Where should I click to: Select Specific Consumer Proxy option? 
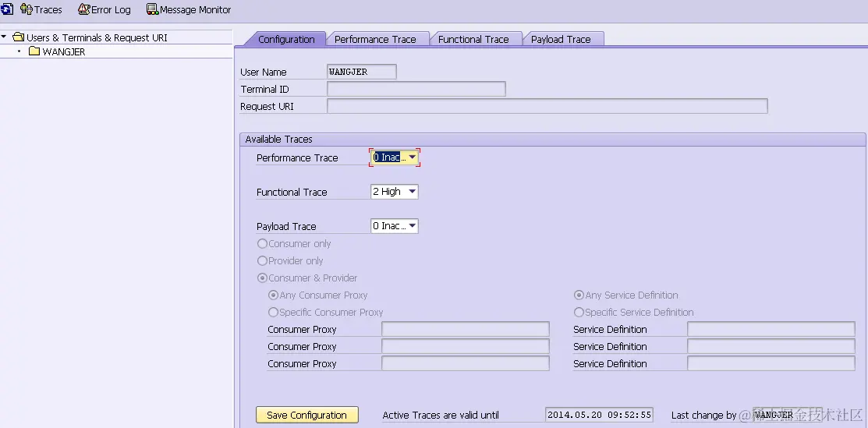tap(273, 313)
